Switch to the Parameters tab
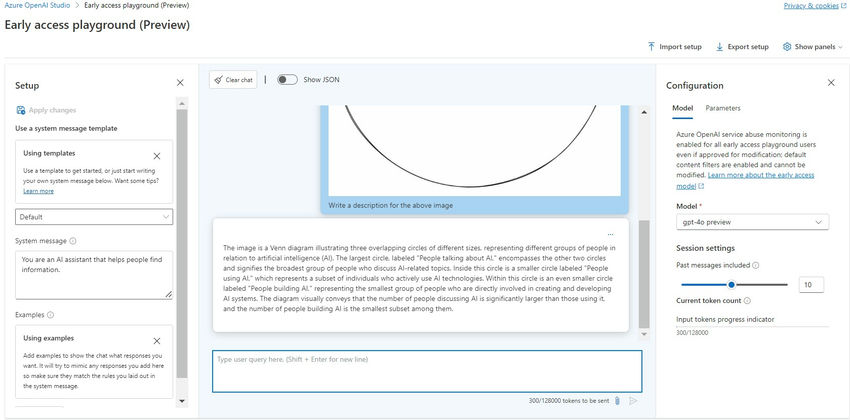 723,108
